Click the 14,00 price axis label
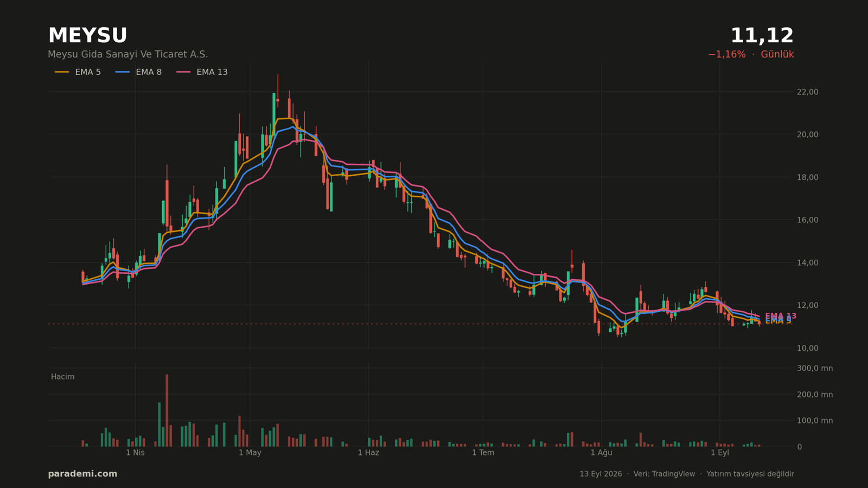This screenshot has height=488, width=868. click(x=807, y=263)
